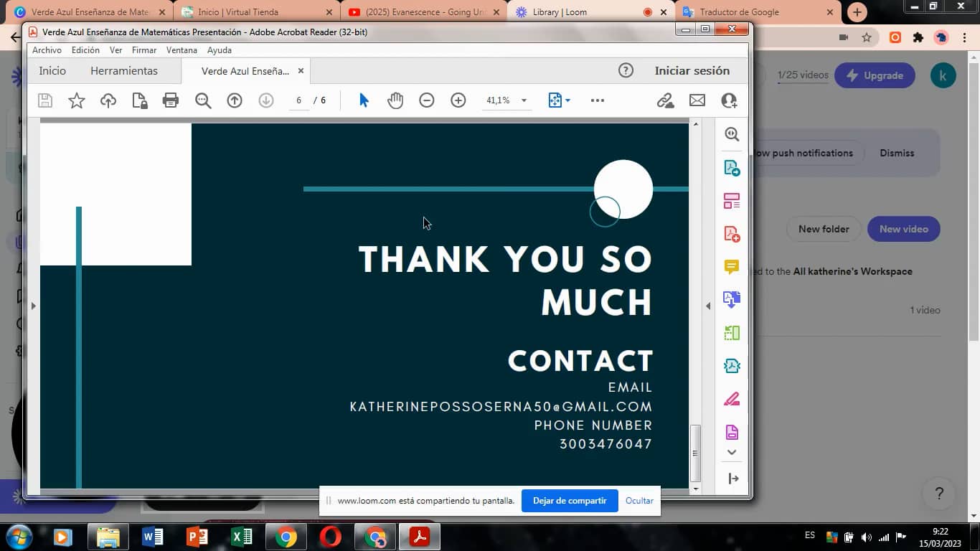Switch to the Inicio tab
Image resolution: width=980 pixels, height=551 pixels.
coord(52,70)
